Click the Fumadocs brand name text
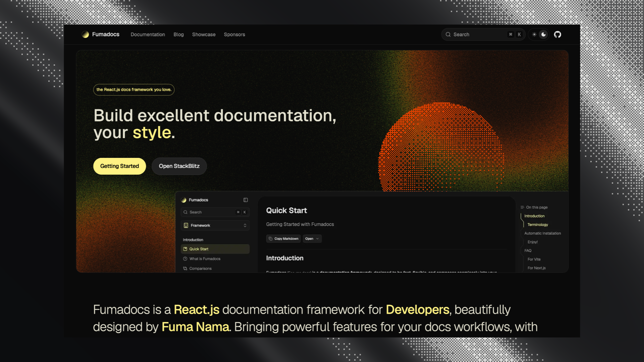The image size is (644, 362). coord(106,35)
